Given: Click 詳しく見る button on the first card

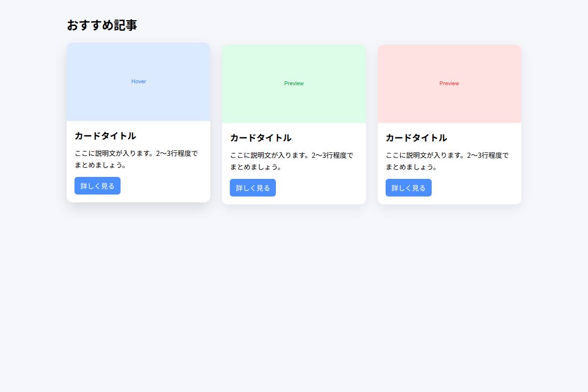Looking at the screenshot, I should [97, 185].
